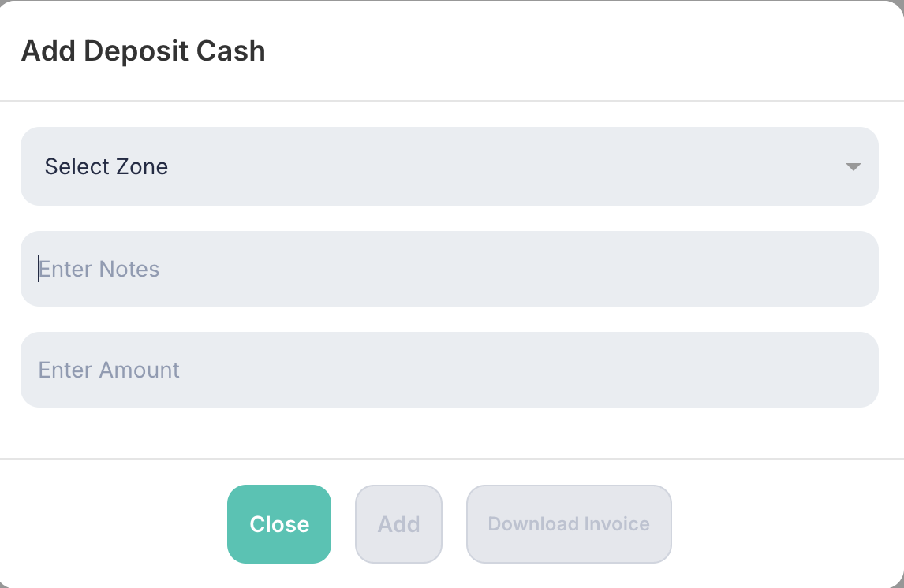Click the Select Zone dropdown arrow
This screenshot has width=904, height=588.
pyautogui.click(x=852, y=167)
